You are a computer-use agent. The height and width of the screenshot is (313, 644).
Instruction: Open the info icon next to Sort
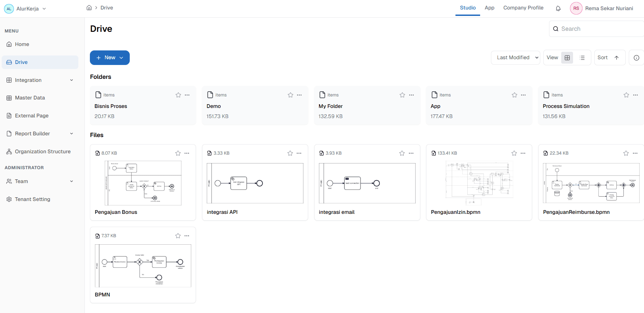pyautogui.click(x=636, y=58)
